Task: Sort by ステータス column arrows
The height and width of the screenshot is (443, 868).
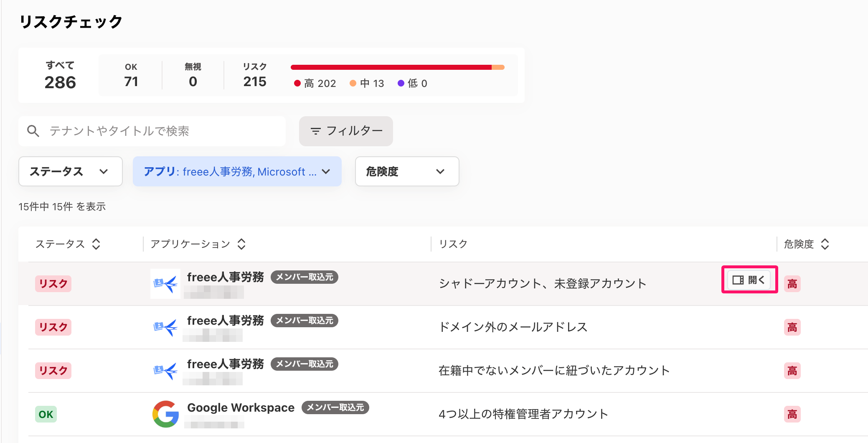Action: point(96,244)
